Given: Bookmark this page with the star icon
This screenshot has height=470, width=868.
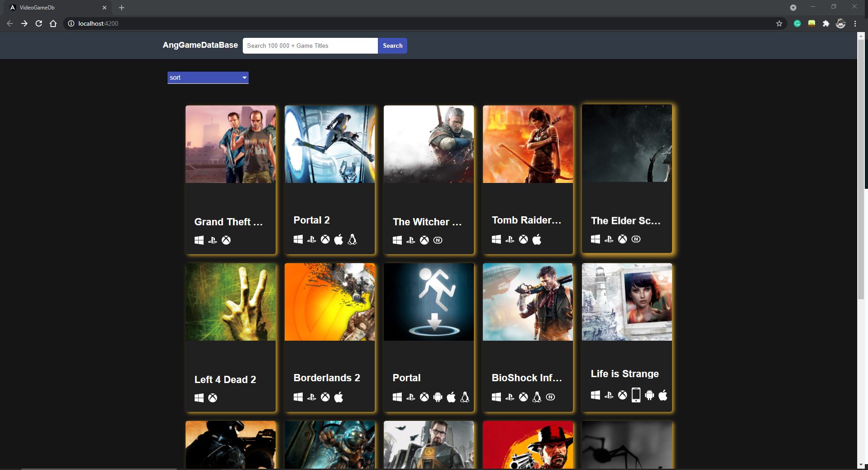Looking at the screenshot, I should (x=779, y=23).
